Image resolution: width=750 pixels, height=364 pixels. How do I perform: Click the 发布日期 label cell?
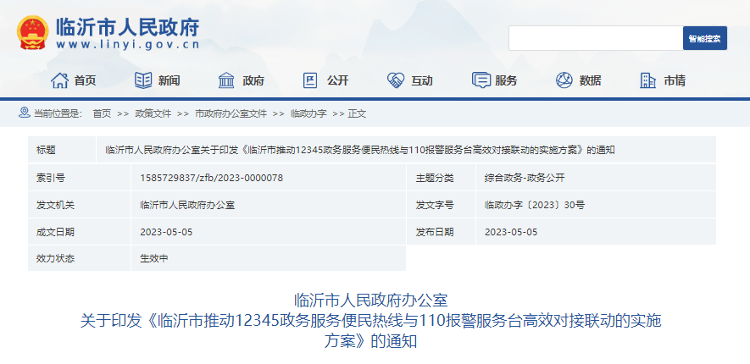click(441, 232)
